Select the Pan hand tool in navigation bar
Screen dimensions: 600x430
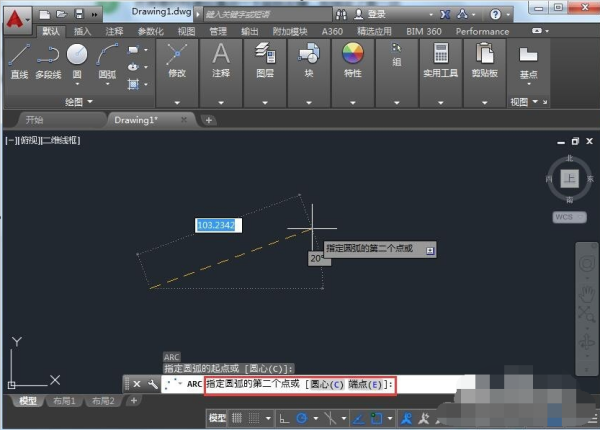(586, 293)
